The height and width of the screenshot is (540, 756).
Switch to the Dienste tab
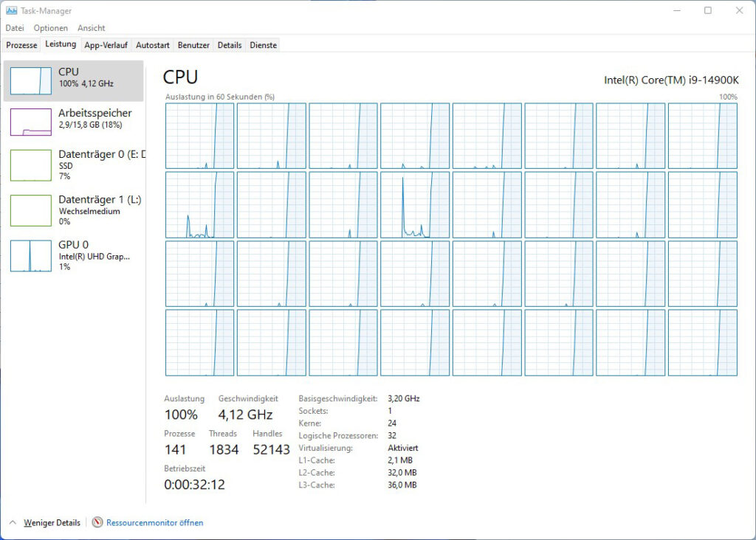(x=263, y=45)
